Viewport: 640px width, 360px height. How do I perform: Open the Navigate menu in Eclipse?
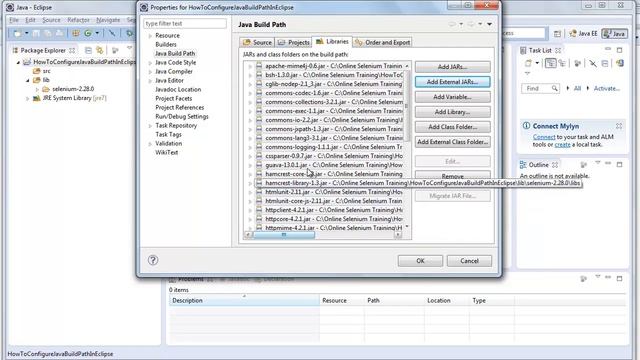pyautogui.click(x=108, y=20)
